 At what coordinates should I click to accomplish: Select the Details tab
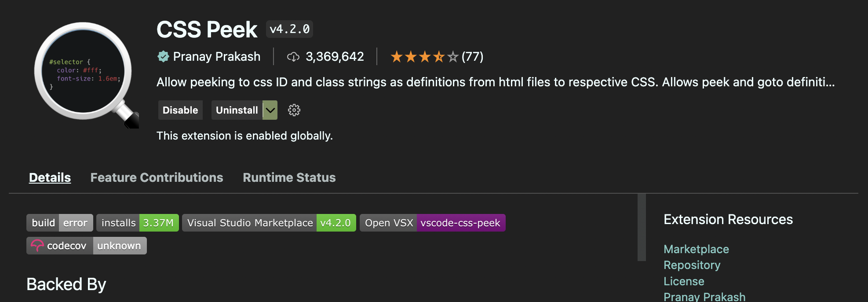tap(50, 177)
